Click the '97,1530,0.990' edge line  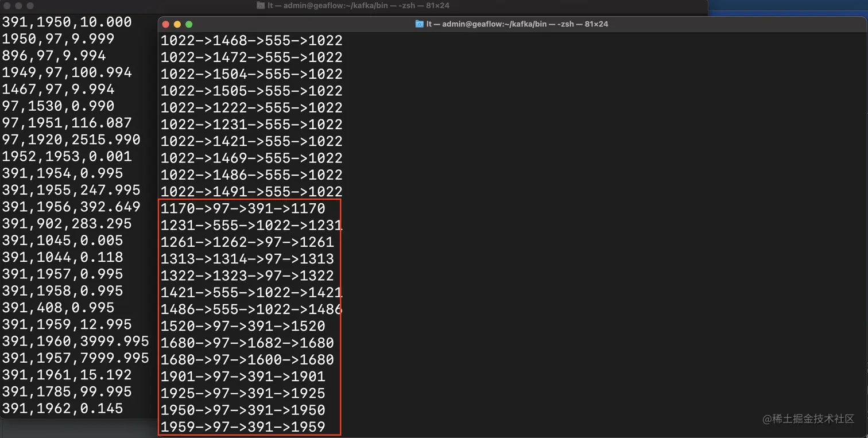[x=58, y=106]
